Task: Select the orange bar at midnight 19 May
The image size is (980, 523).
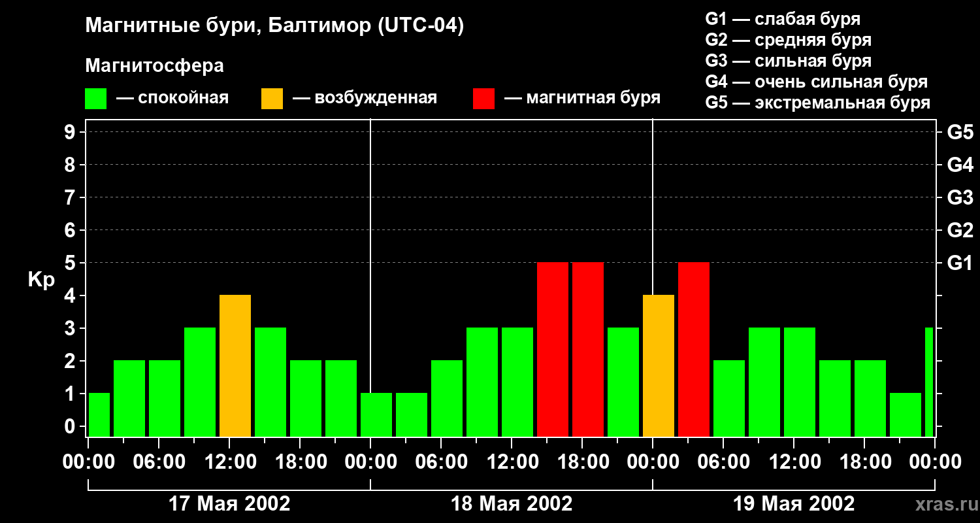Action: pos(658,365)
